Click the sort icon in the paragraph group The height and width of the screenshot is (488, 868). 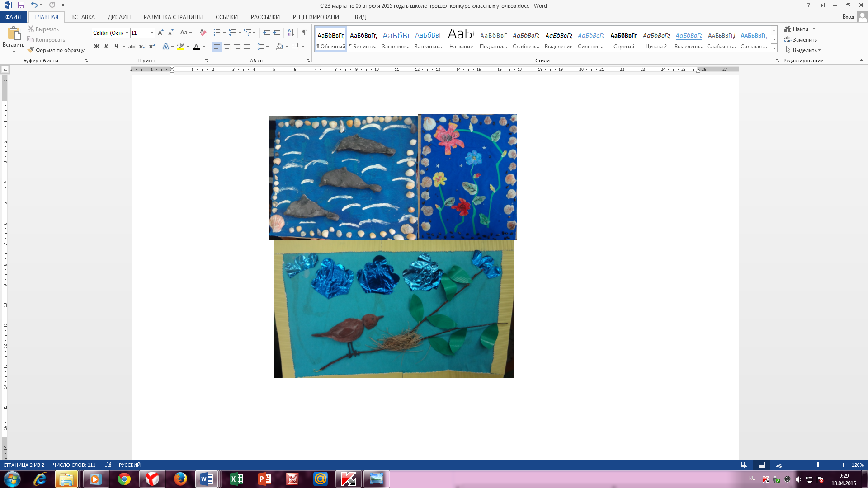coord(291,33)
